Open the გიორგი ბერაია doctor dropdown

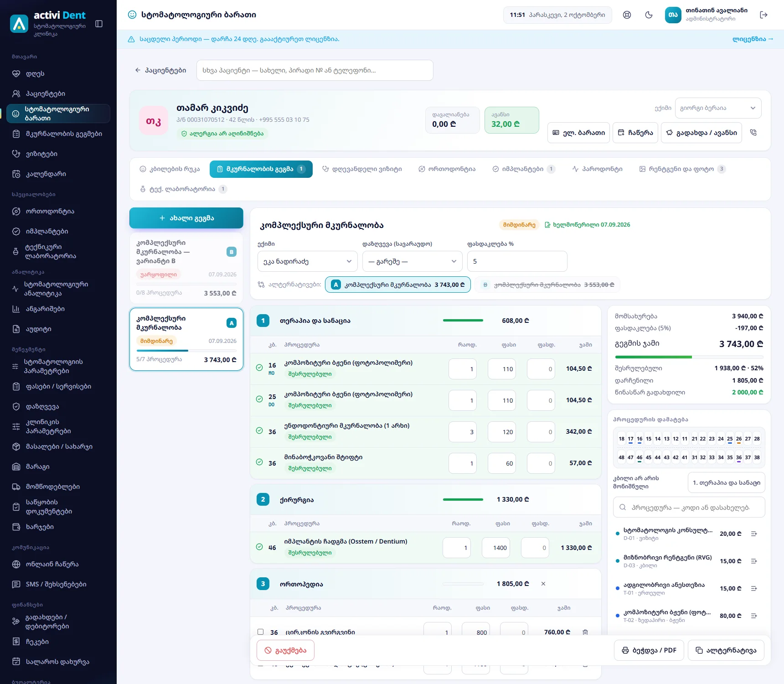[718, 108]
